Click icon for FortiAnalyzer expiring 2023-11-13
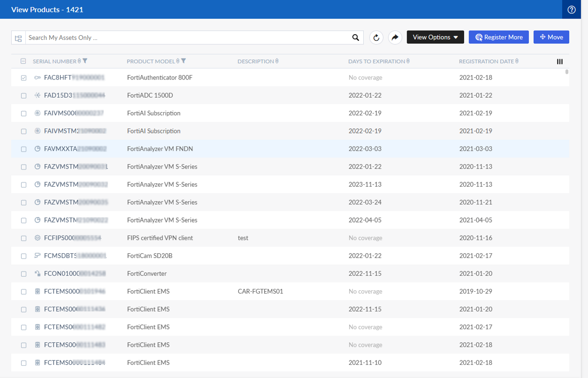Screen dimensions: 588x378 pos(38,184)
